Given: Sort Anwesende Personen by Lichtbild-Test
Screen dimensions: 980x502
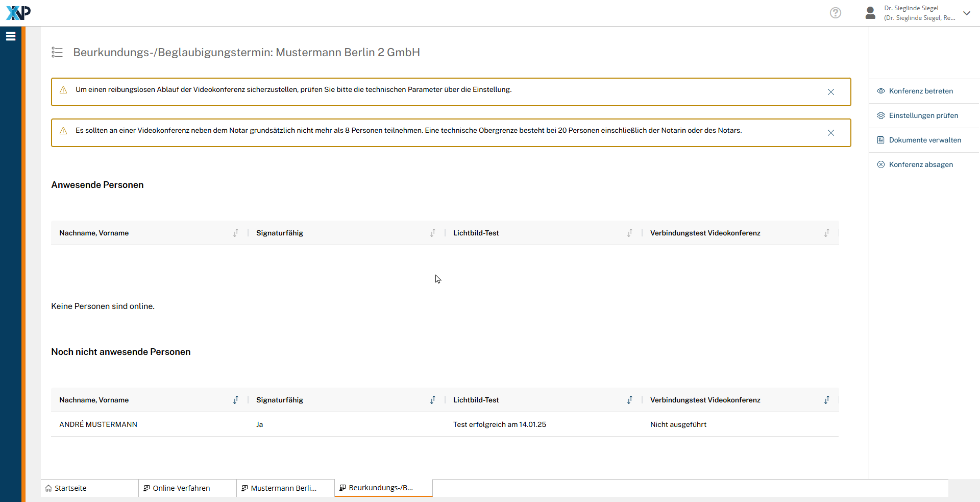Looking at the screenshot, I should coord(630,233).
